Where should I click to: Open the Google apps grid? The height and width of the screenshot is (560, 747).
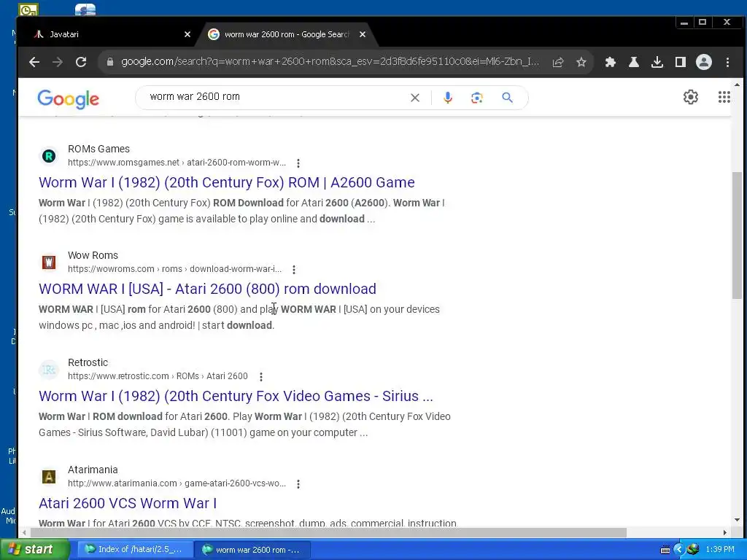pyautogui.click(x=724, y=97)
